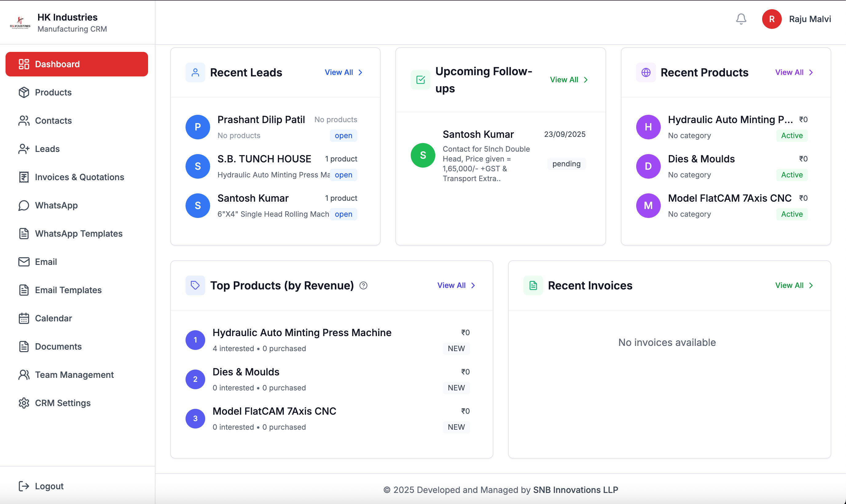Click the Calendar icon in sidebar

24,318
